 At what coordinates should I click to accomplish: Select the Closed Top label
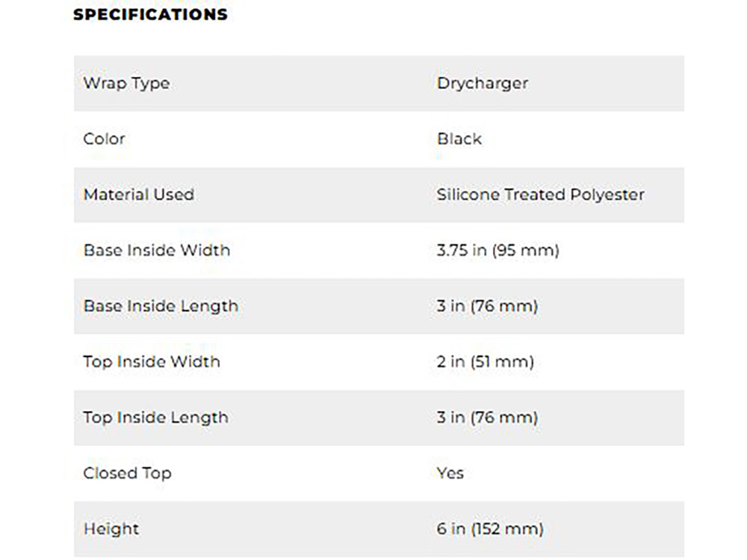tap(127, 473)
